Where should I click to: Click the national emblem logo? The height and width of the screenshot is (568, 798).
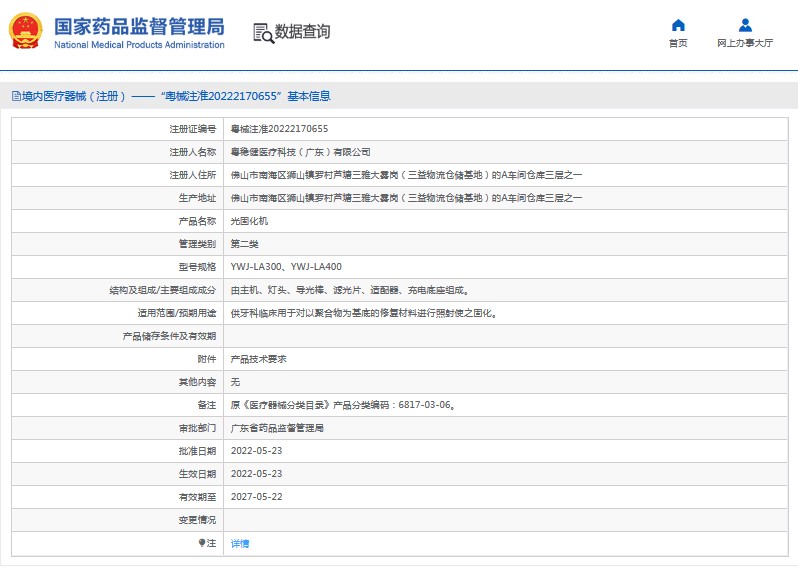26,32
